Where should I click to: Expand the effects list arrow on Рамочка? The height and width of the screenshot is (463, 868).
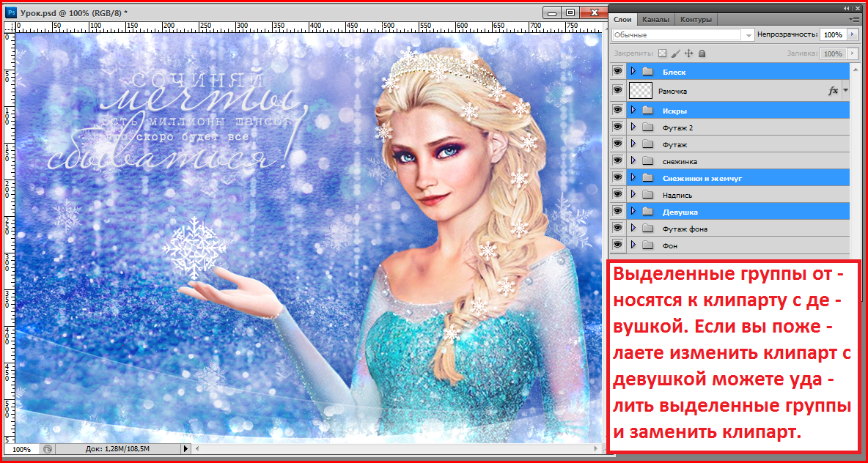pyautogui.click(x=845, y=91)
